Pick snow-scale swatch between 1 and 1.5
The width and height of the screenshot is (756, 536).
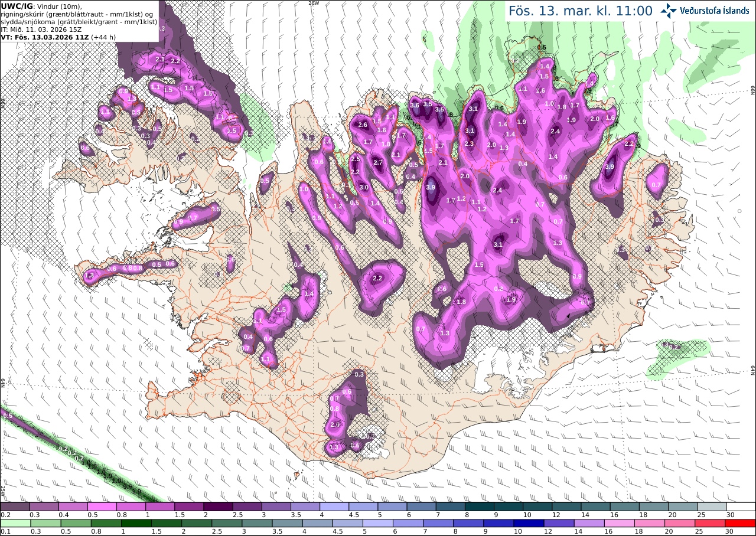tap(160, 506)
